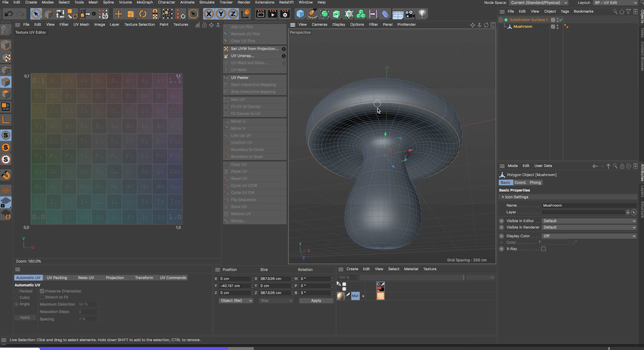Click the light bulb icon in toolbar
Screen dimensions: 644x350
422,14
